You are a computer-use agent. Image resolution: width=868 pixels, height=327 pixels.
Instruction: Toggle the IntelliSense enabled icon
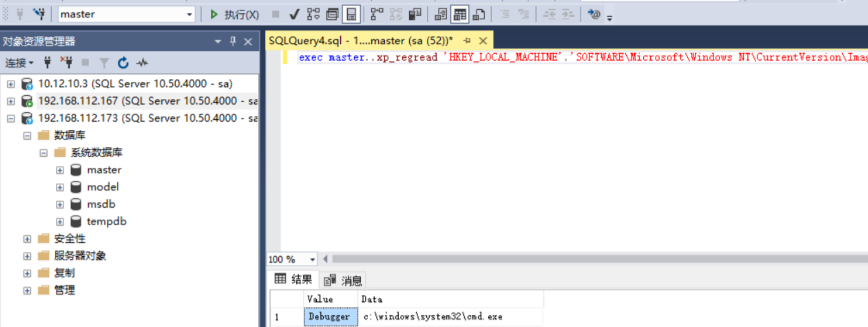click(x=351, y=15)
